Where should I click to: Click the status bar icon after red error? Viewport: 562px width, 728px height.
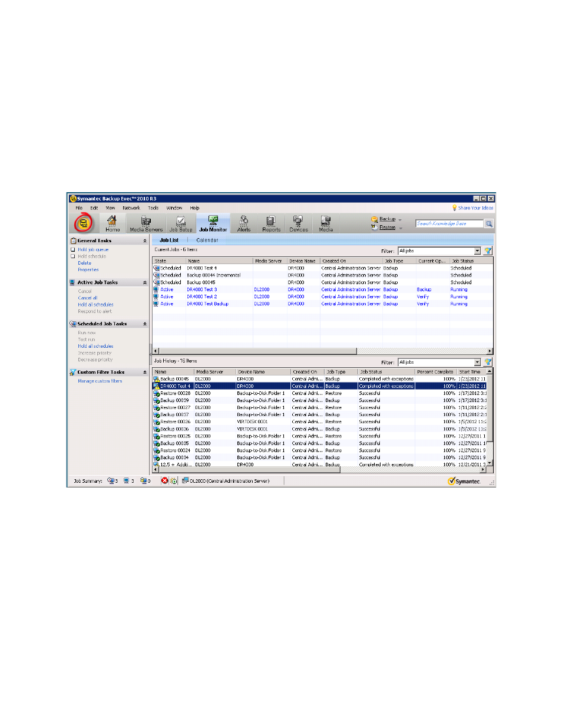pyautogui.click(x=173, y=480)
